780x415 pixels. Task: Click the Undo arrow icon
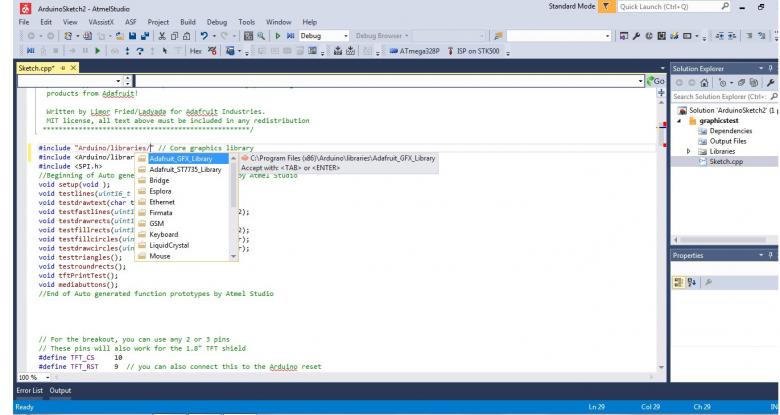(203, 36)
